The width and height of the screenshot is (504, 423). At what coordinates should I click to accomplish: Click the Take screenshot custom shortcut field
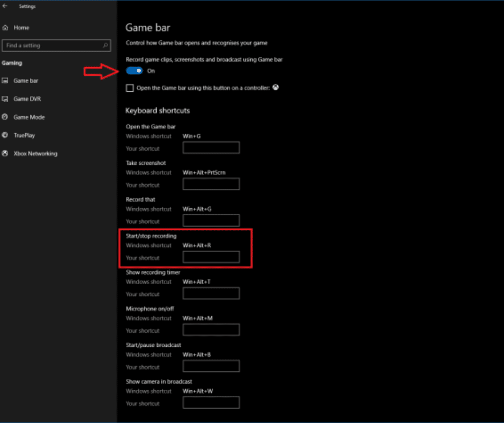pos(211,184)
